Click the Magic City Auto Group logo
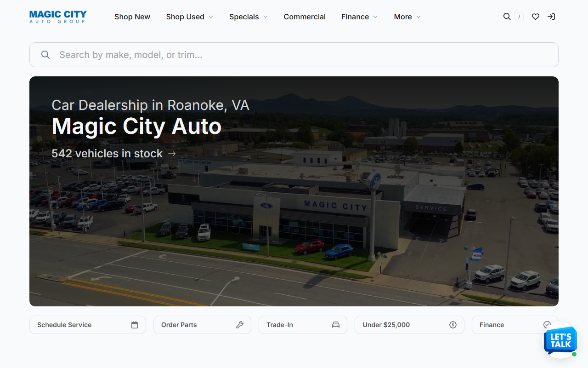588x368 pixels. 58,17
